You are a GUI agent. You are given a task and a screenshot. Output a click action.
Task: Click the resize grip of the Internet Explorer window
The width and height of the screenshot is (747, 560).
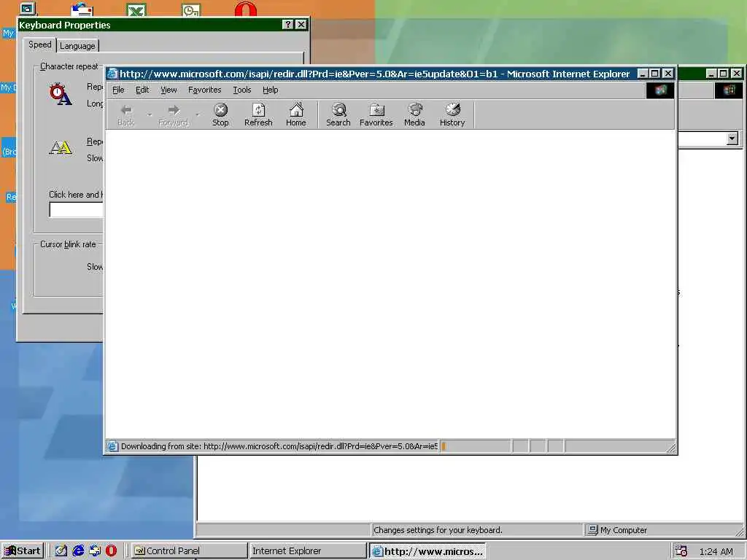671,448
